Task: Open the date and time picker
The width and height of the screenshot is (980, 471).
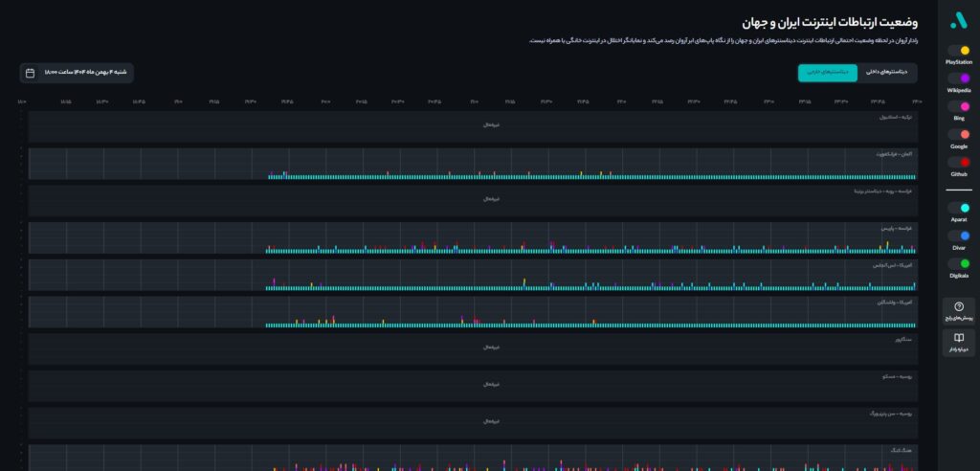Action: (77, 73)
